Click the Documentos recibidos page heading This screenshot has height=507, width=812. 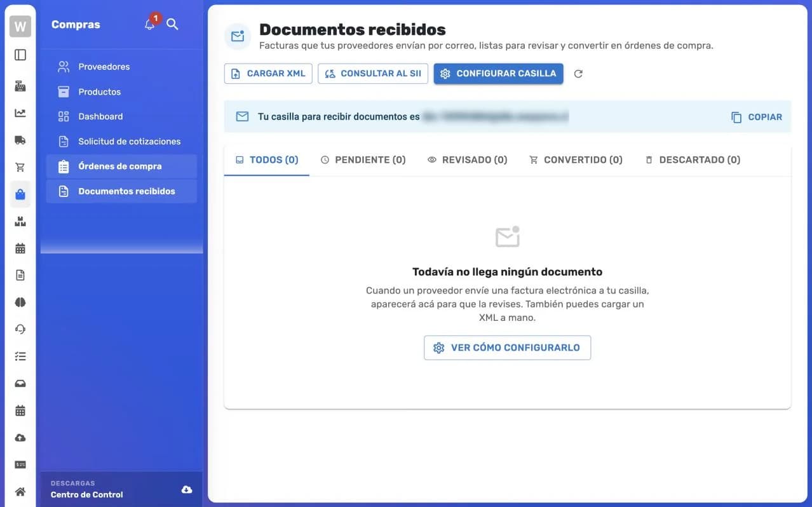pos(353,29)
